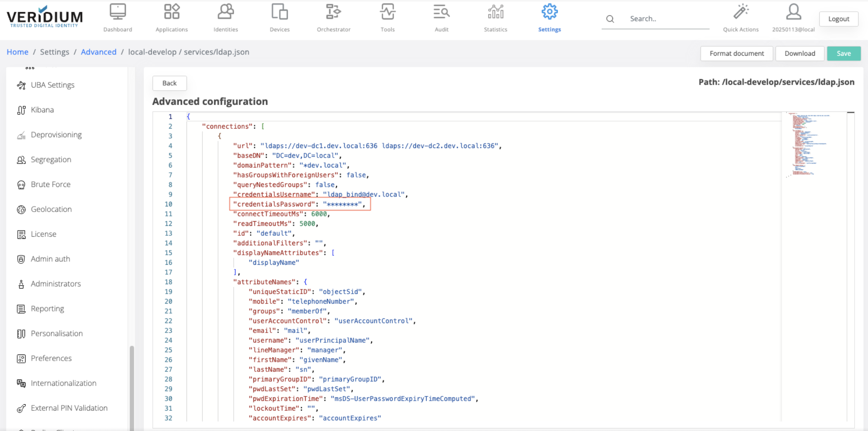The image size is (868, 431).
Task: Click the Save button
Action: pyautogui.click(x=843, y=54)
